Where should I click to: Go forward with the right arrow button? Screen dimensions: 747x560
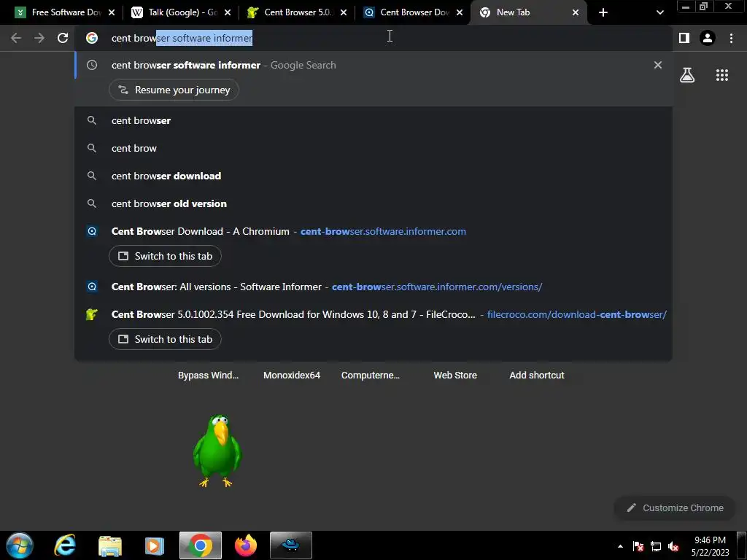pyautogui.click(x=39, y=38)
